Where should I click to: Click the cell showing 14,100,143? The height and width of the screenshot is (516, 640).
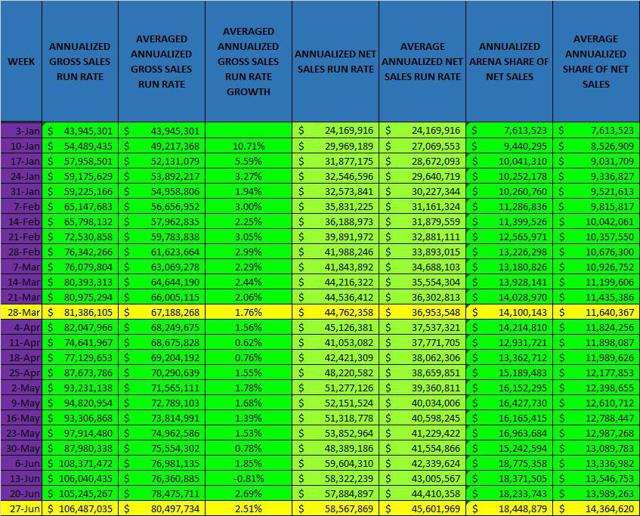[x=509, y=312]
